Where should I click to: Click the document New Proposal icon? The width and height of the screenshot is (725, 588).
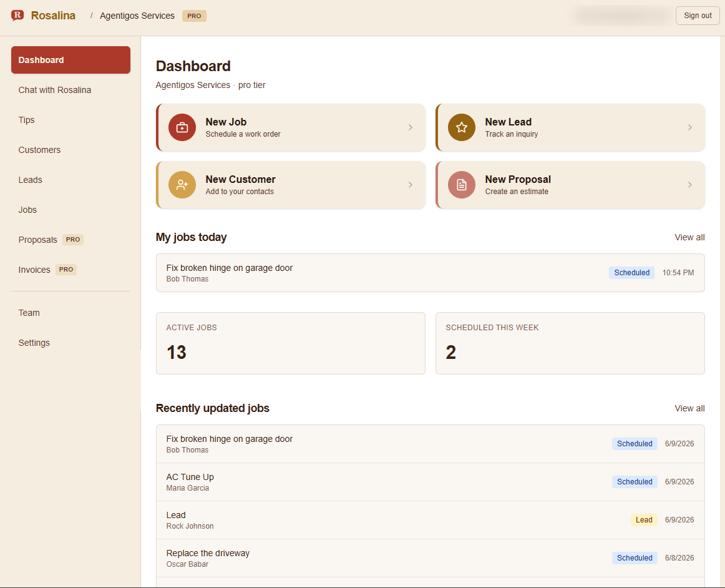pos(462,185)
